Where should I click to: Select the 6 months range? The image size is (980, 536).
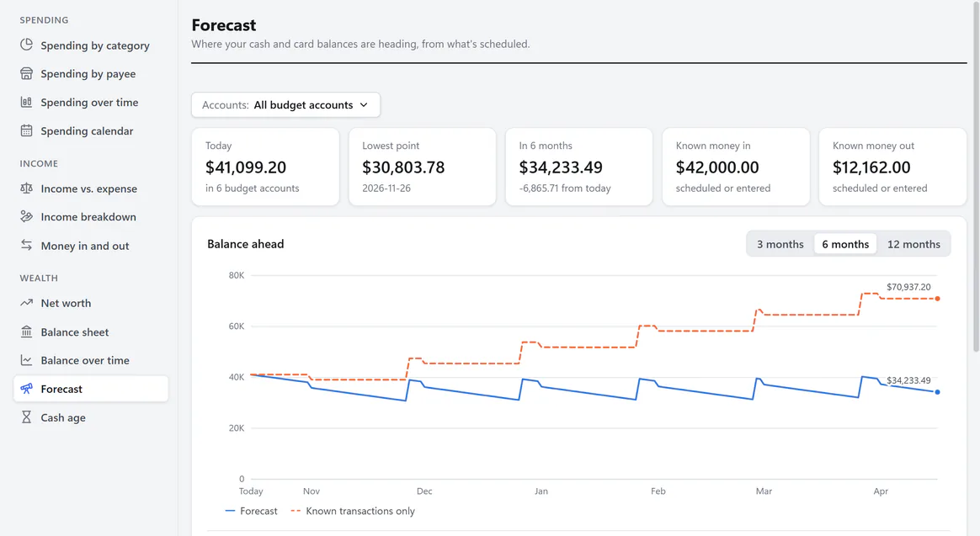(x=845, y=244)
